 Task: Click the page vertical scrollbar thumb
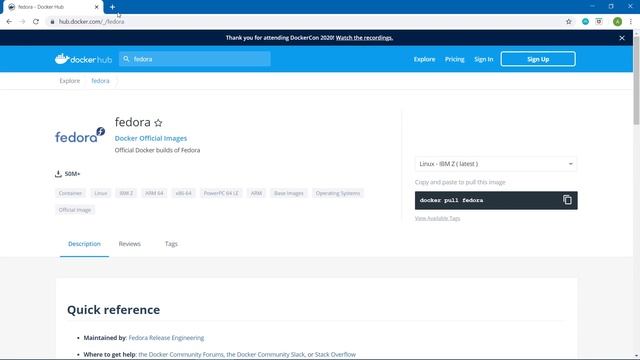(x=636, y=80)
